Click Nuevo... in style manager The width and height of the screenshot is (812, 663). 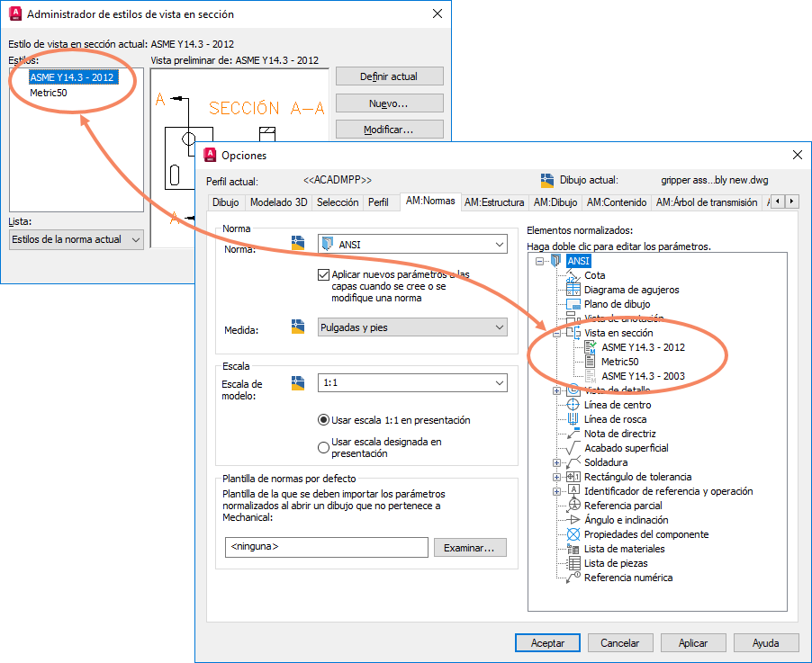(390, 103)
